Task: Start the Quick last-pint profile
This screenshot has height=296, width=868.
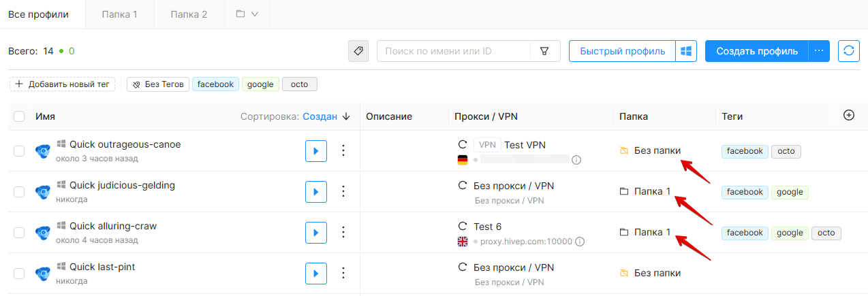Action: pos(316,274)
